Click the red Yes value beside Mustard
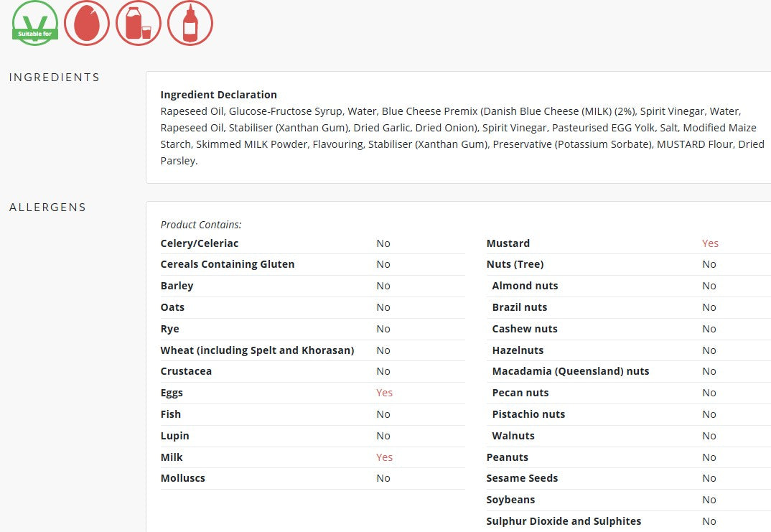This screenshot has height=532, width=771. [x=710, y=243]
